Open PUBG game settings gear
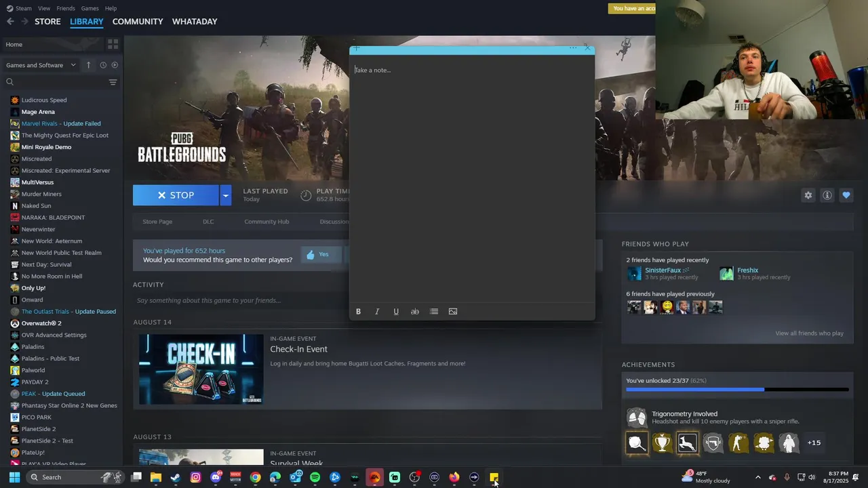The image size is (868, 488). click(808, 195)
